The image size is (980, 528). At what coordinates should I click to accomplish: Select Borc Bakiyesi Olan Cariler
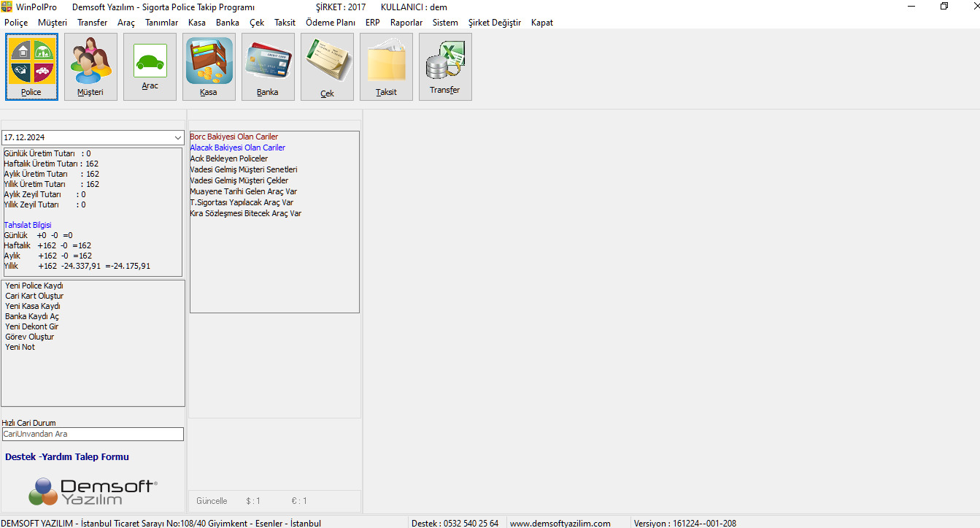pos(234,137)
